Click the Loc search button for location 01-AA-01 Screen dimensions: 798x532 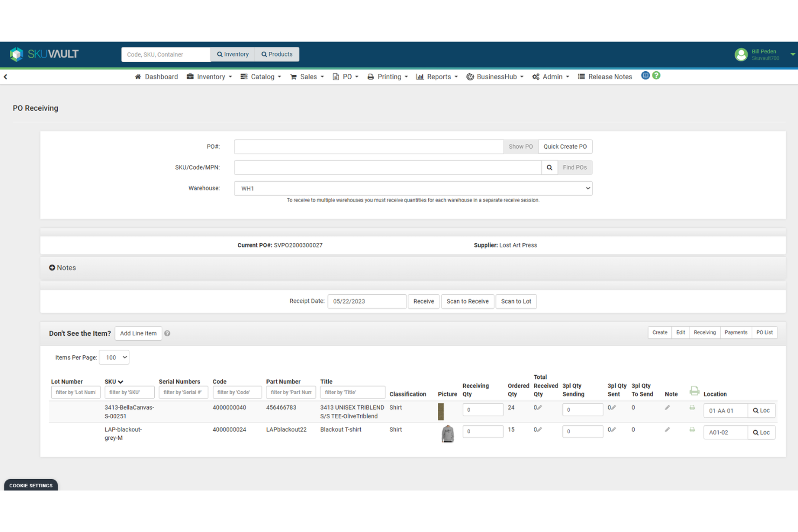click(761, 410)
